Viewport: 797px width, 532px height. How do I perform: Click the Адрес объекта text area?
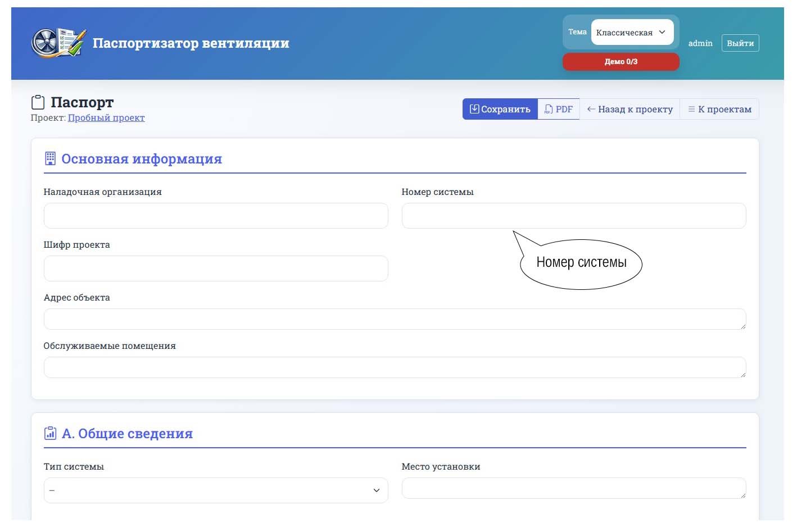pyautogui.click(x=395, y=319)
